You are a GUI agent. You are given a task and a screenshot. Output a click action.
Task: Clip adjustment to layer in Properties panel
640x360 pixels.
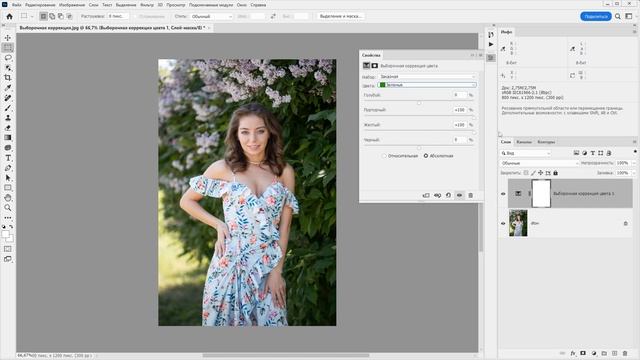426,196
